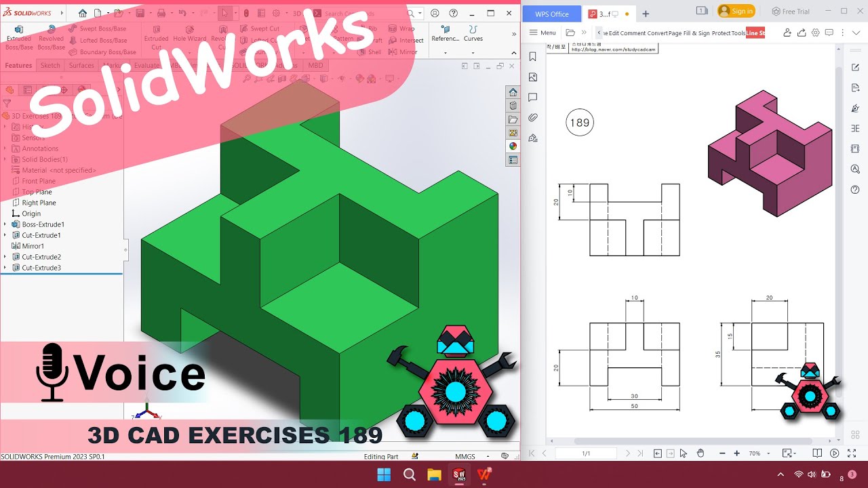Show hidden system tray icons
This screenshot has height=488, width=868.
(x=781, y=474)
